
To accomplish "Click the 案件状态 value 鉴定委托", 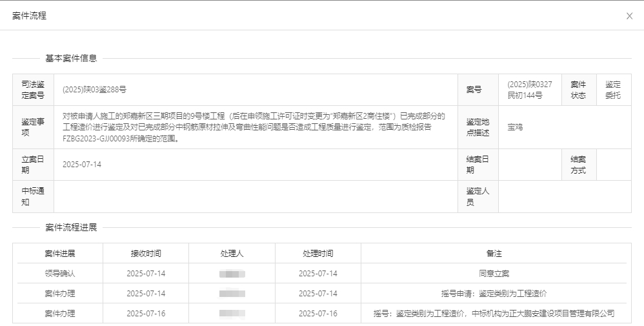I will [612, 90].
